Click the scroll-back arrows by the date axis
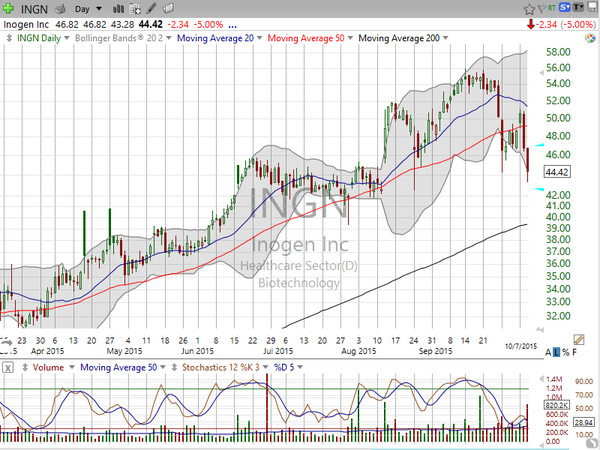The image size is (600, 450). click(x=7, y=341)
